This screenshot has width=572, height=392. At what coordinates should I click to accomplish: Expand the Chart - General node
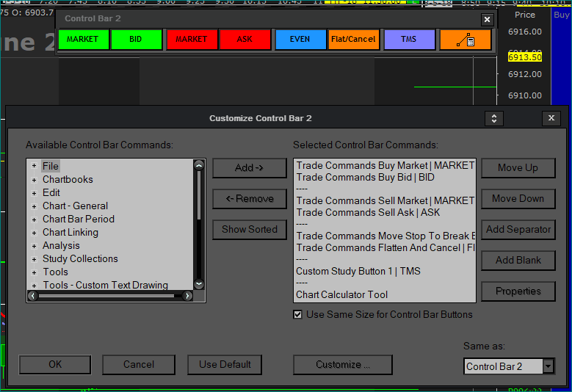click(x=34, y=206)
